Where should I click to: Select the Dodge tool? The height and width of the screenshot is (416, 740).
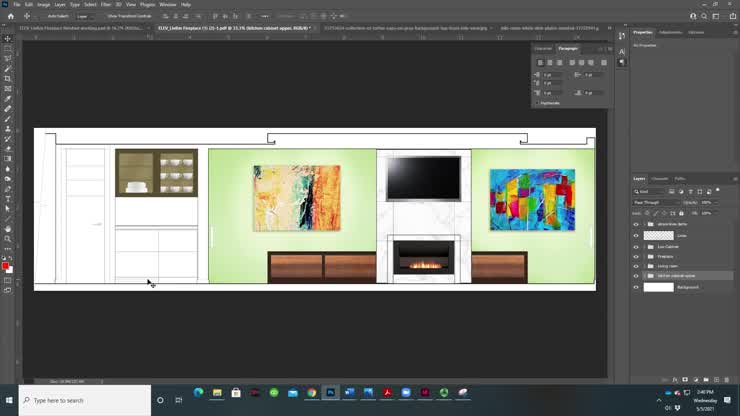point(8,179)
